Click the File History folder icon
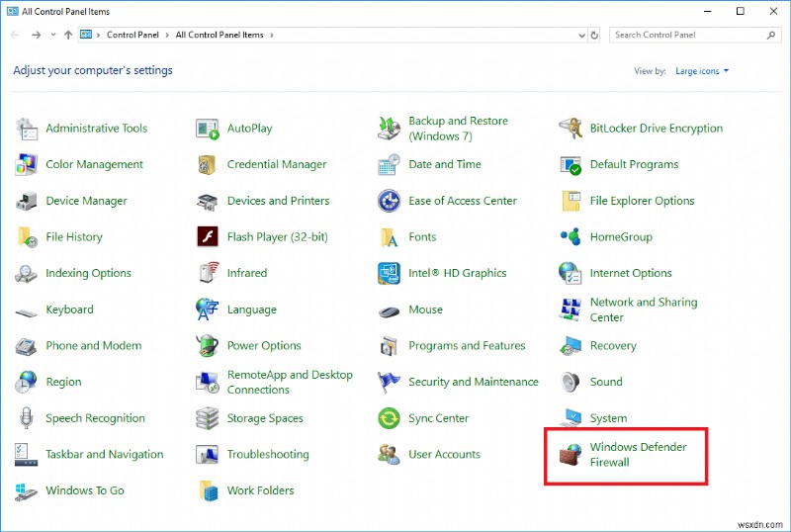The image size is (791, 532). tap(27, 237)
